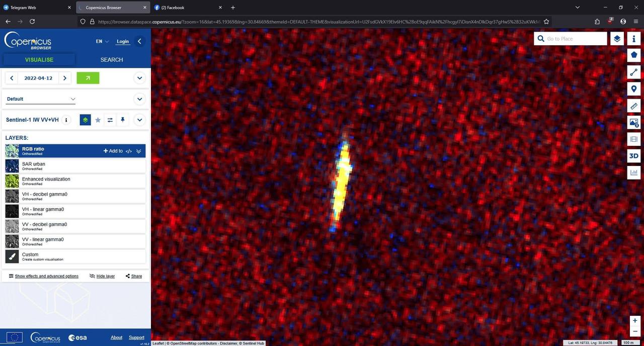Toggle the star icon to save as favorite
This screenshot has height=346, width=644.
(x=98, y=120)
